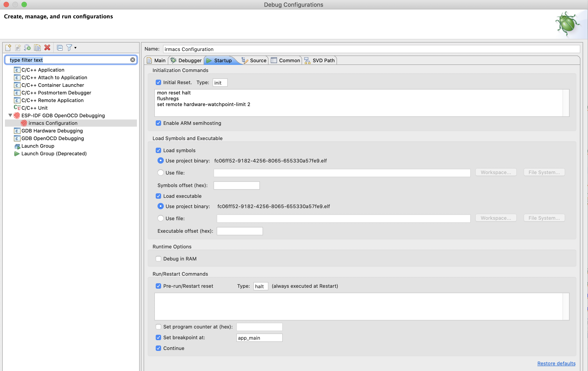Select the GDB Hardware Debugging entry
Image resolution: width=588 pixels, height=371 pixels.
[x=52, y=131]
